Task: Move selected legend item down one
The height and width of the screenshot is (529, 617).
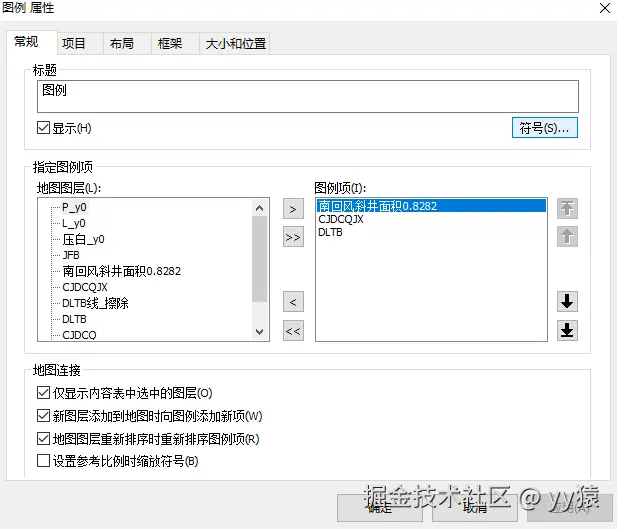Action: click(x=567, y=301)
